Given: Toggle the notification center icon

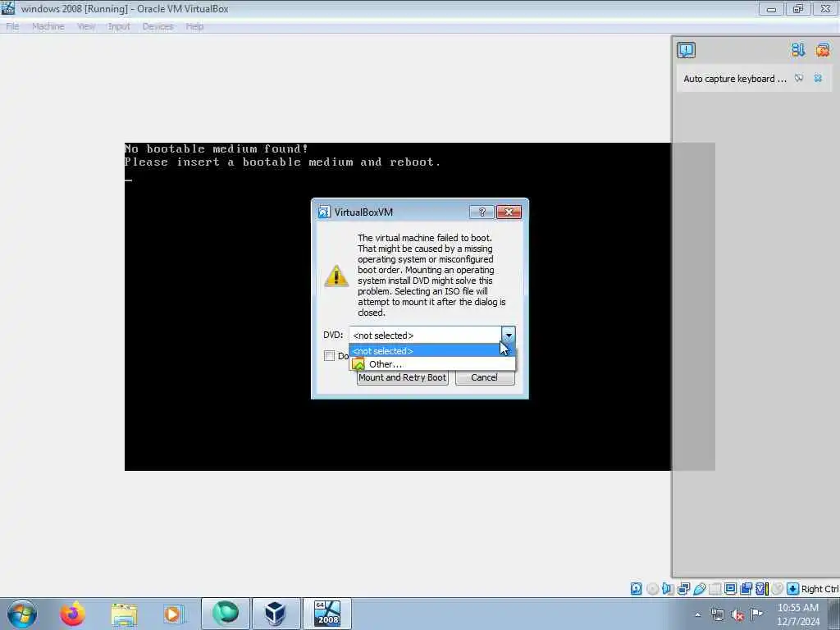Looking at the screenshot, I should 687,50.
